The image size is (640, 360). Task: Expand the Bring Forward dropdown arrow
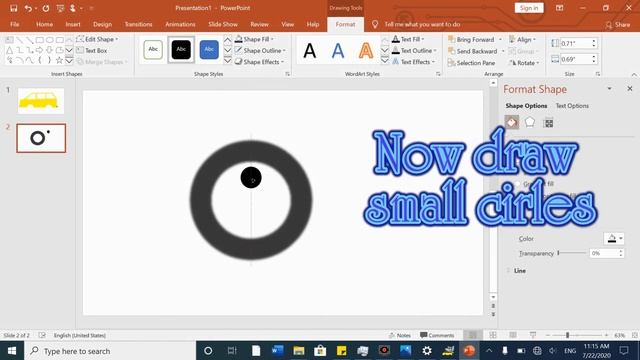point(500,40)
